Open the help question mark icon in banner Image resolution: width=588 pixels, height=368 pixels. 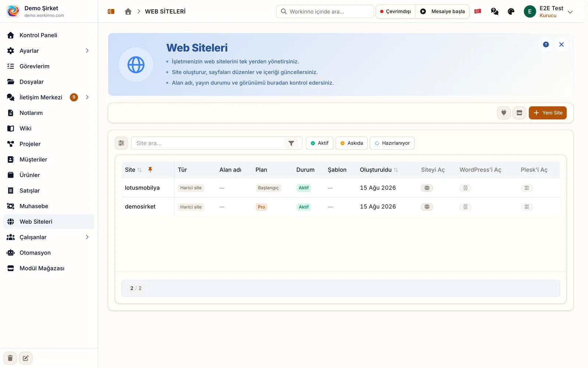pos(546,45)
